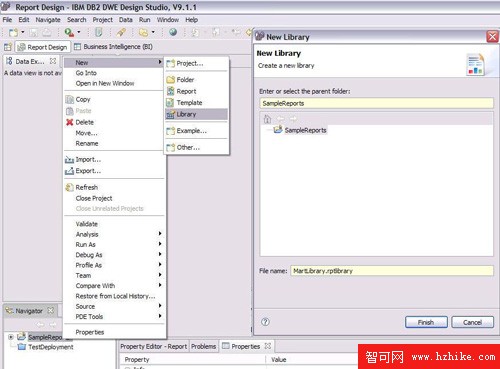This screenshot has width=500, height=369.
Task: Switch to Property Editor - Report tab
Action: pyautogui.click(x=153, y=347)
